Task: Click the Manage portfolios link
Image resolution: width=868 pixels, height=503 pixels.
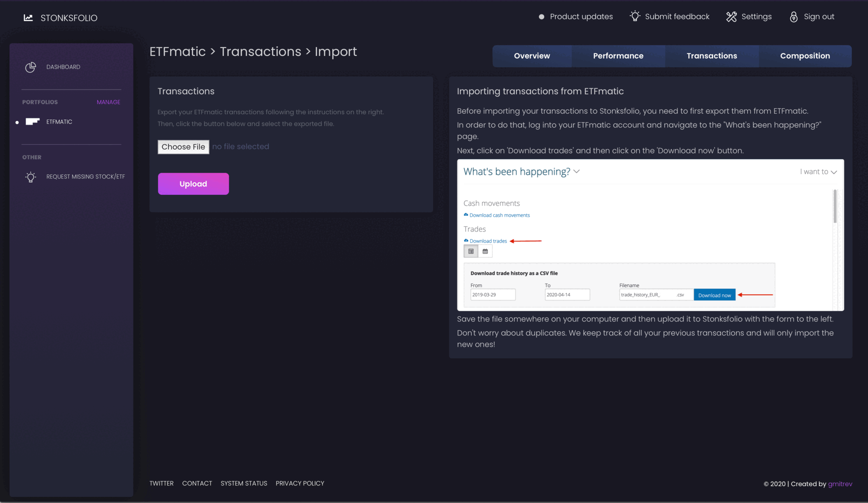Action: (x=108, y=102)
